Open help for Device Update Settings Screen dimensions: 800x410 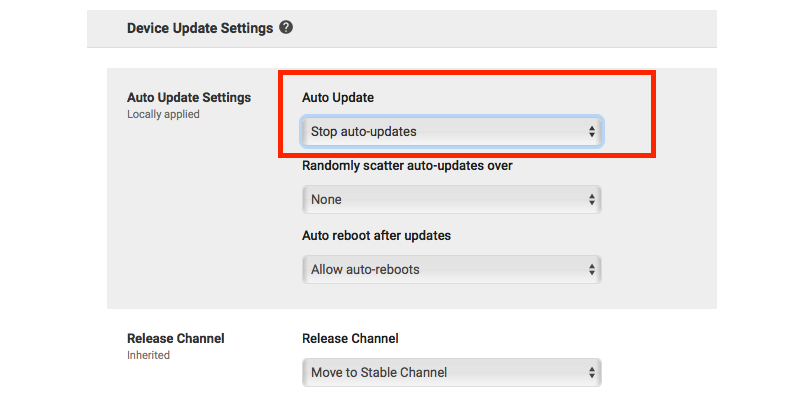click(286, 28)
